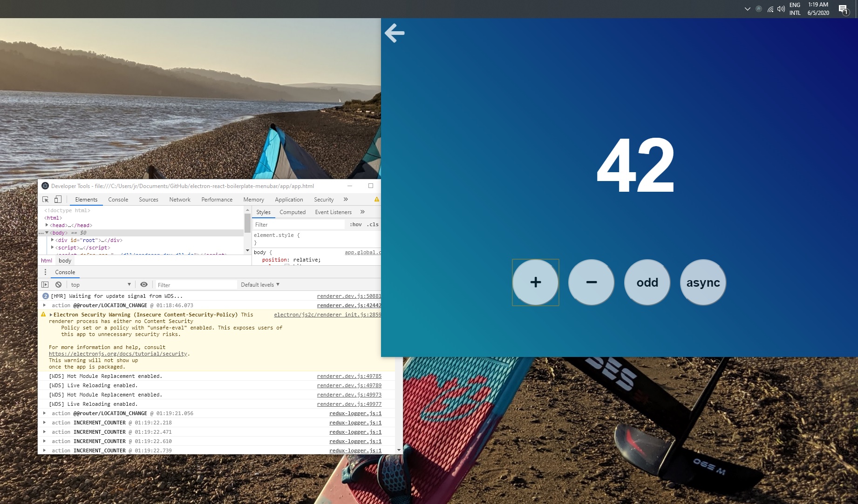Expand the script element node
The height and width of the screenshot is (504, 858).
(x=52, y=248)
